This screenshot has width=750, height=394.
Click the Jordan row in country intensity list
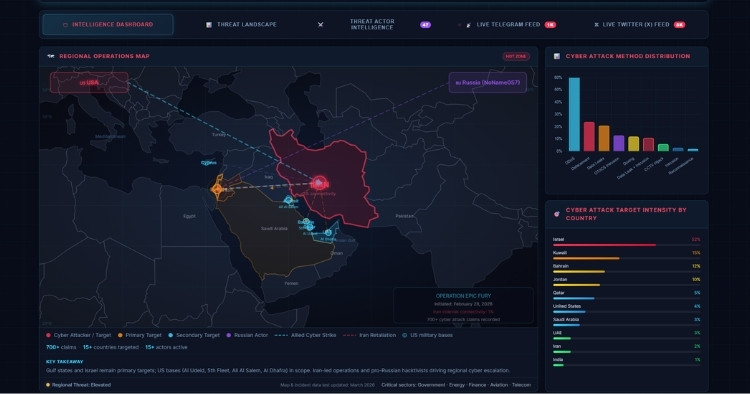click(x=627, y=282)
